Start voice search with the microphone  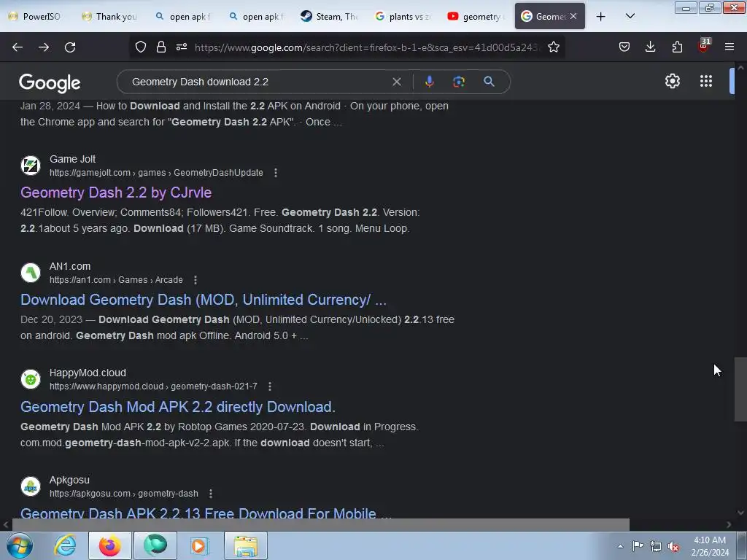pyautogui.click(x=429, y=82)
